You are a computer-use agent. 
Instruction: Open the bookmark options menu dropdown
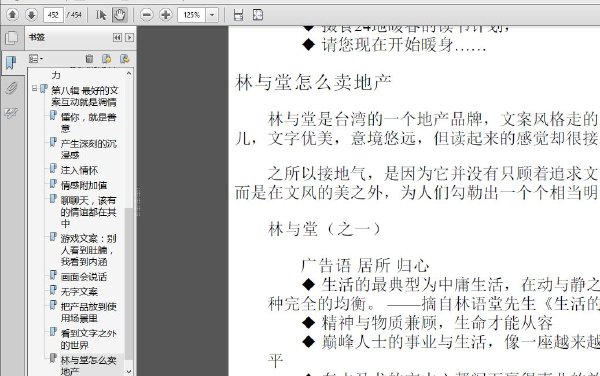tap(36, 59)
